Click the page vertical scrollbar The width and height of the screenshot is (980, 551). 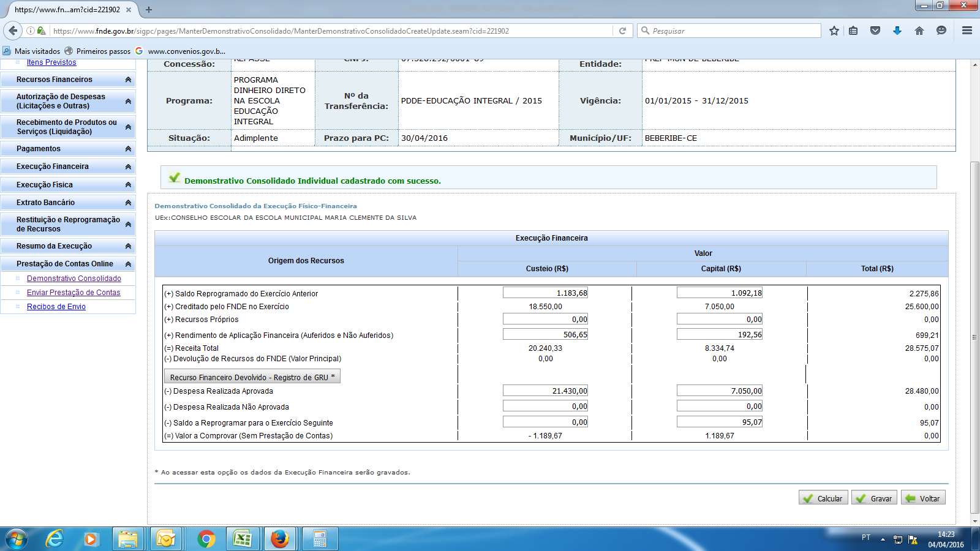(974, 337)
